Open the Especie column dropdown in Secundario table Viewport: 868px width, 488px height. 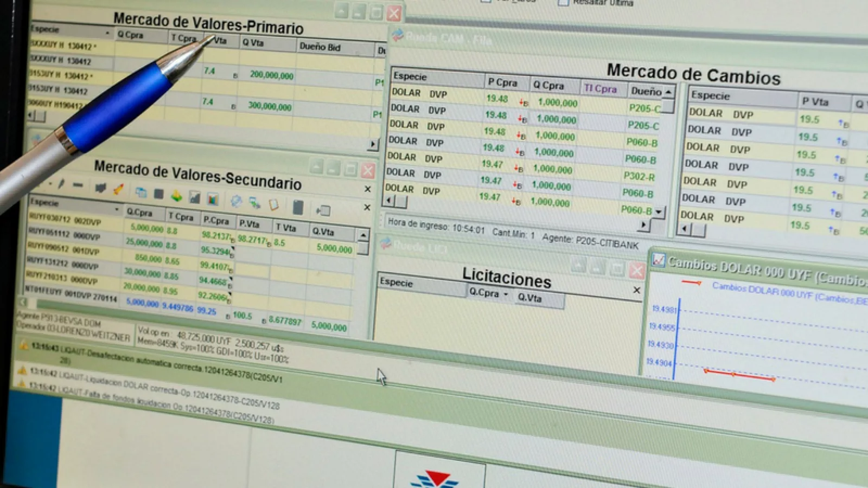[117, 209]
